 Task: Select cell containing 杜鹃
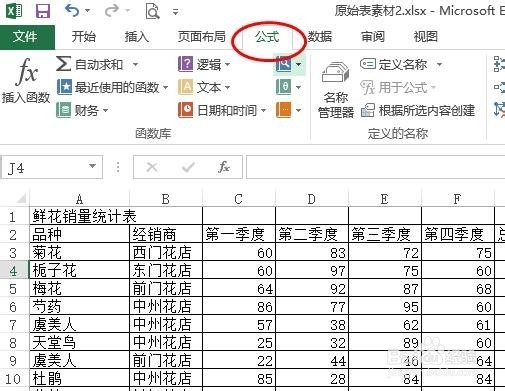(x=79, y=378)
